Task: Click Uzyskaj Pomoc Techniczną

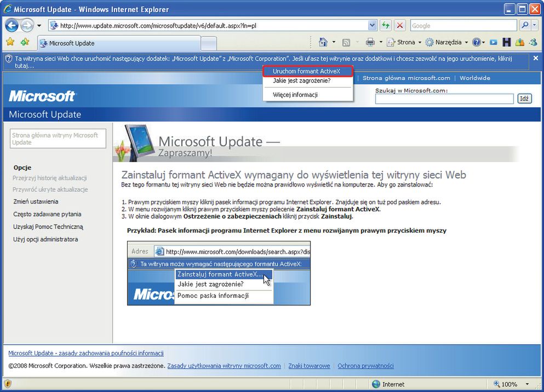Action: tap(48, 227)
